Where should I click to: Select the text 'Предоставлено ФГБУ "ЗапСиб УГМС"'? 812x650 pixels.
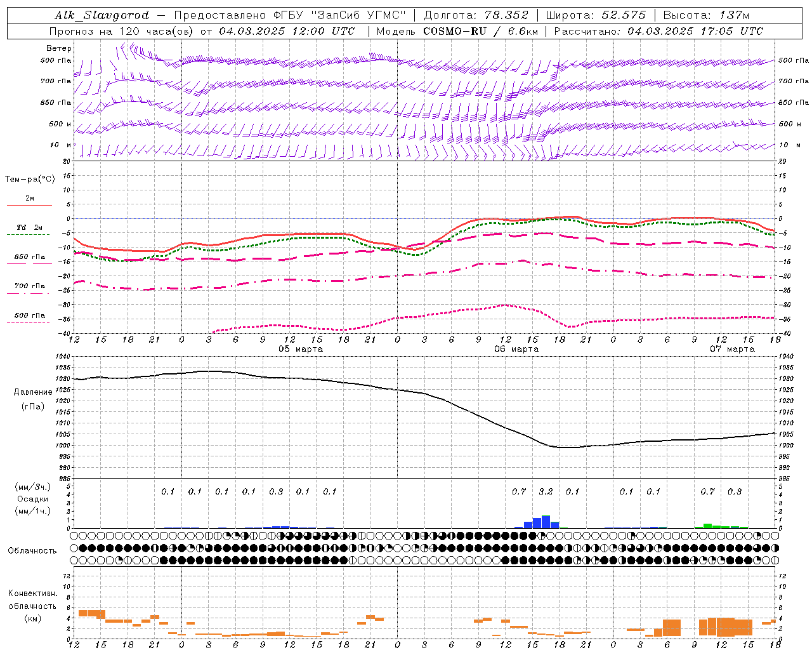[x=289, y=15]
